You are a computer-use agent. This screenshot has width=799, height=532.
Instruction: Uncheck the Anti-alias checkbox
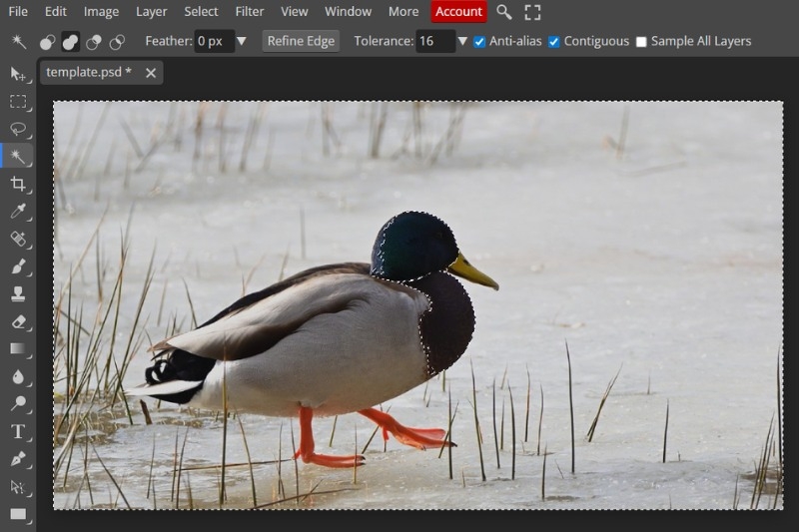[479, 42]
